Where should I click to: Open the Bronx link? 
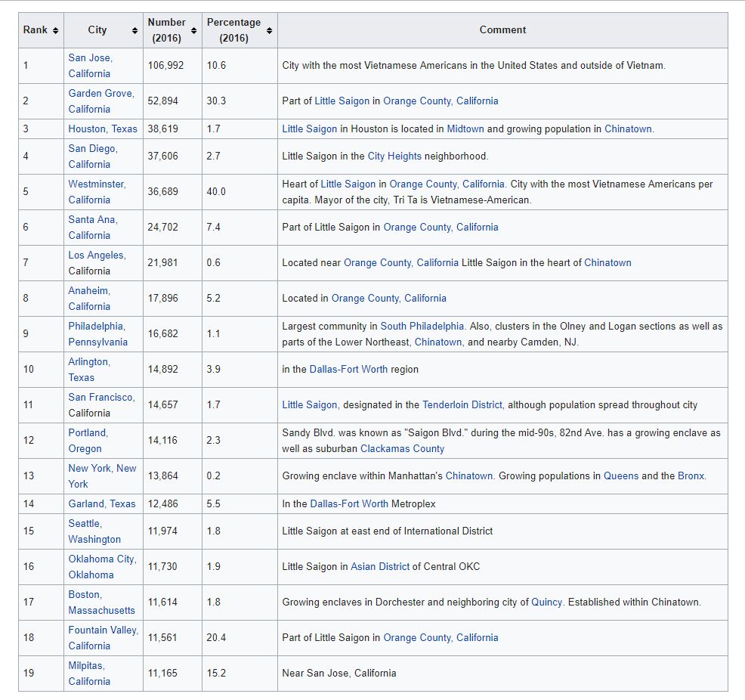(690, 476)
